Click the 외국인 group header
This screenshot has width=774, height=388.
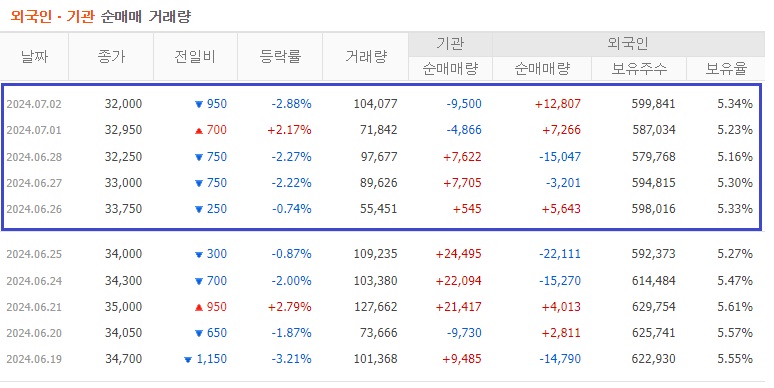(628, 44)
